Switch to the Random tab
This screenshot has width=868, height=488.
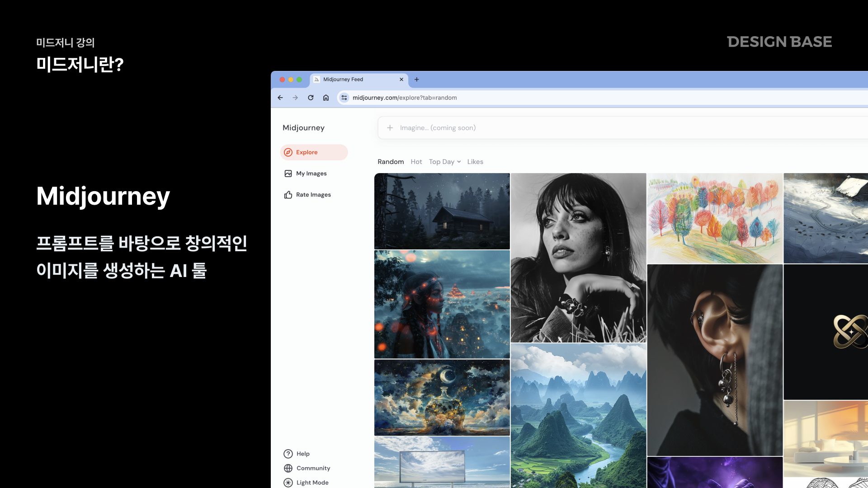pyautogui.click(x=391, y=162)
